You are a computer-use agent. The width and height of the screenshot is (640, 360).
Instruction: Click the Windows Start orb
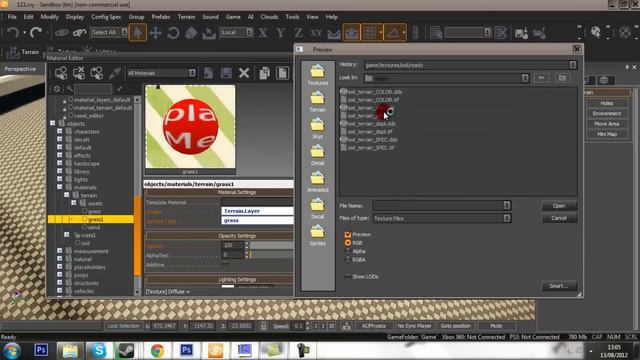(x=12, y=351)
